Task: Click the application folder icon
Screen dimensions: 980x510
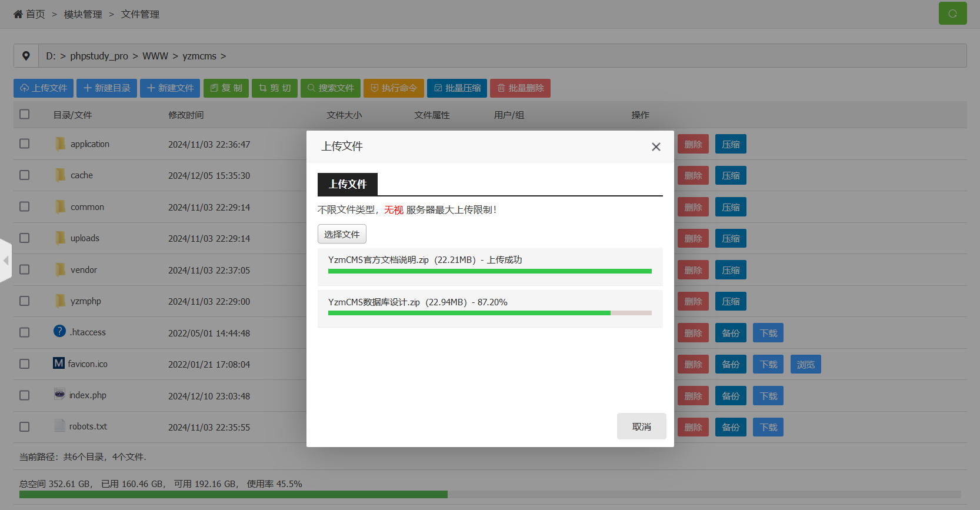Action: [61, 144]
